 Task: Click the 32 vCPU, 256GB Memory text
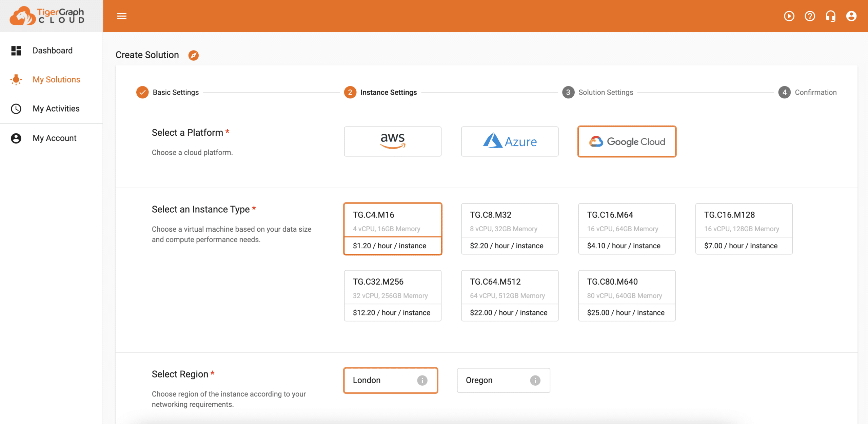pyautogui.click(x=390, y=296)
